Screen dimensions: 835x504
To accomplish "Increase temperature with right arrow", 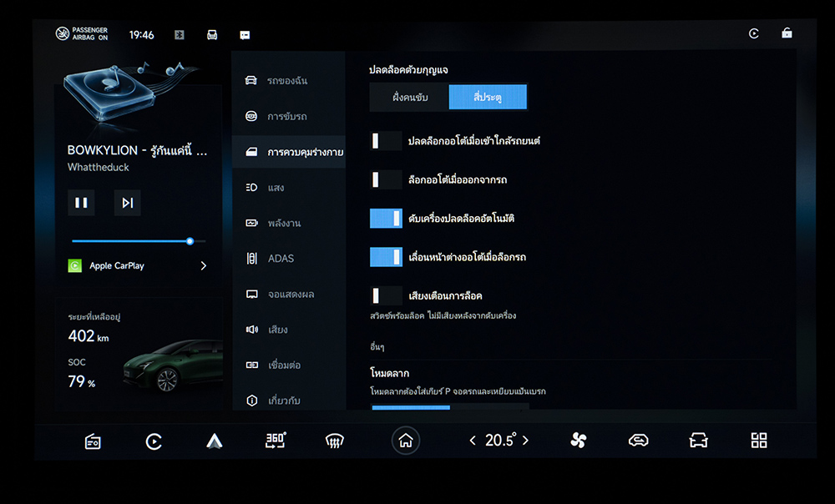I will pyautogui.click(x=525, y=441).
